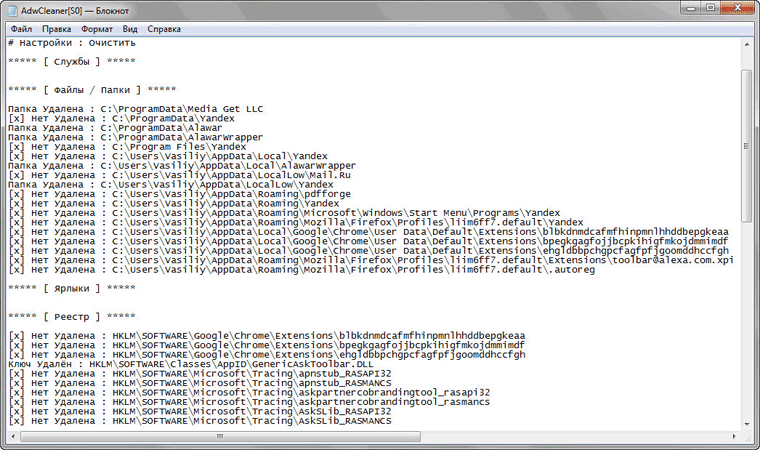Click the line ending 'AppData\Roaming\Yandex'
Viewport: 760px width, 450px height.
tap(174, 204)
